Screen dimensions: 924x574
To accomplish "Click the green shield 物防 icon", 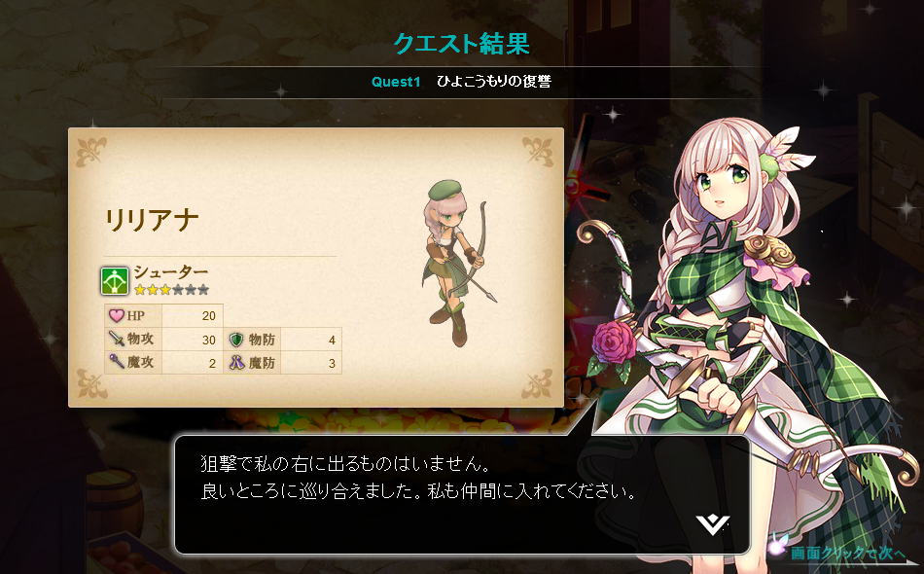I will point(236,339).
